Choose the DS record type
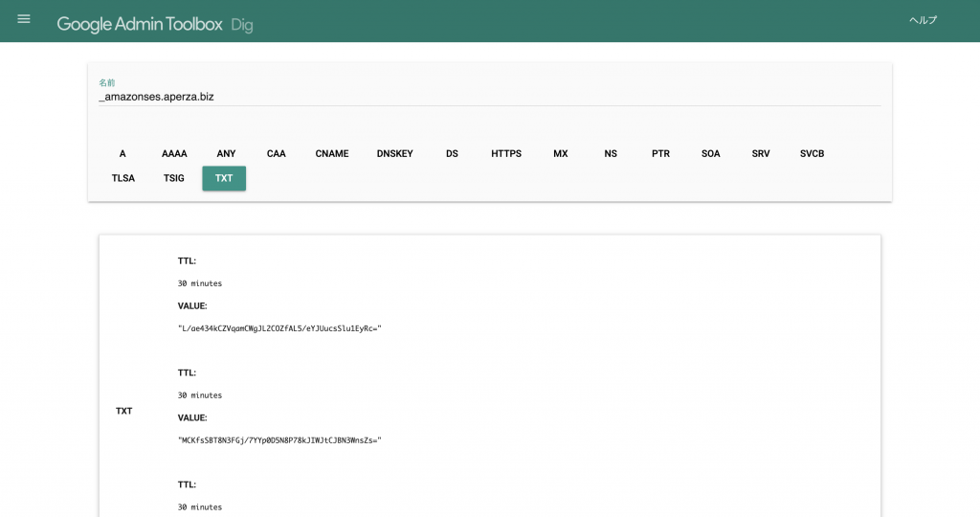This screenshot has width=980, height=517. click(x=452, y=153)
